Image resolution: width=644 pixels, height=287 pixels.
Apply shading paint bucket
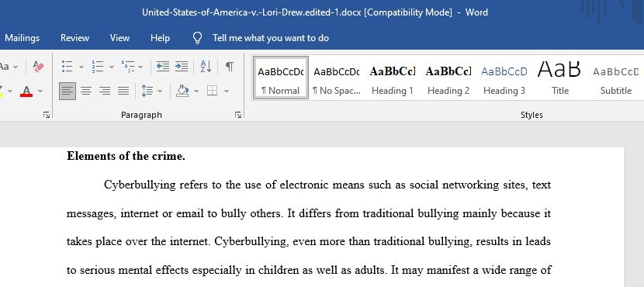tap(182, 91)
